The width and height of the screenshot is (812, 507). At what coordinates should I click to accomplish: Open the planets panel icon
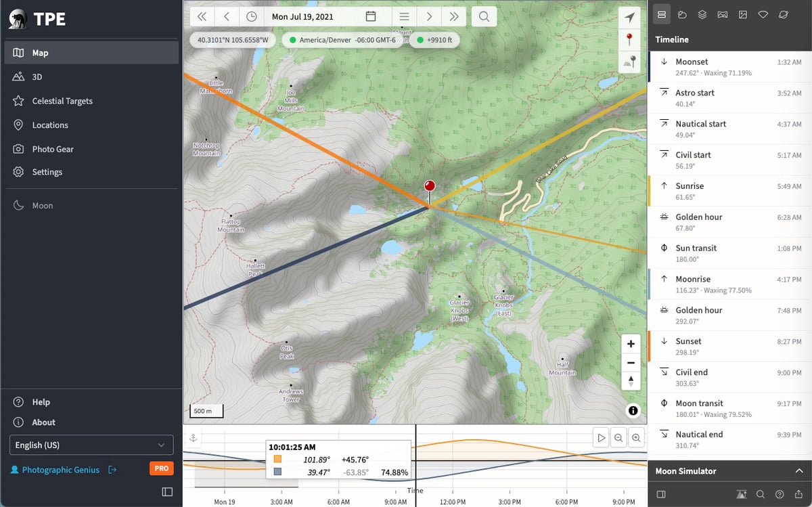784,14
